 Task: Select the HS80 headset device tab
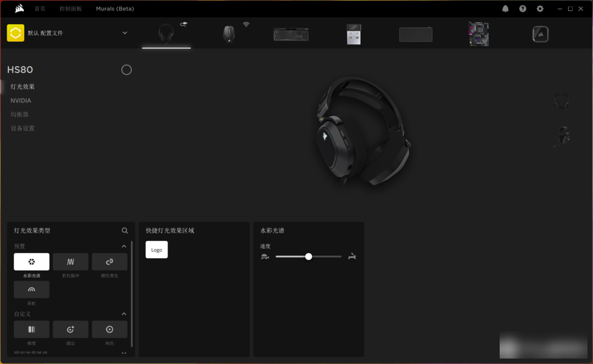click(166, 33)
